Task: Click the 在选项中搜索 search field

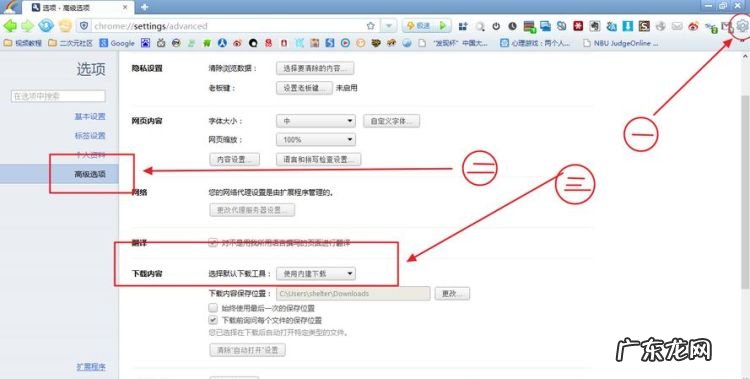Action: pos(58,96)
